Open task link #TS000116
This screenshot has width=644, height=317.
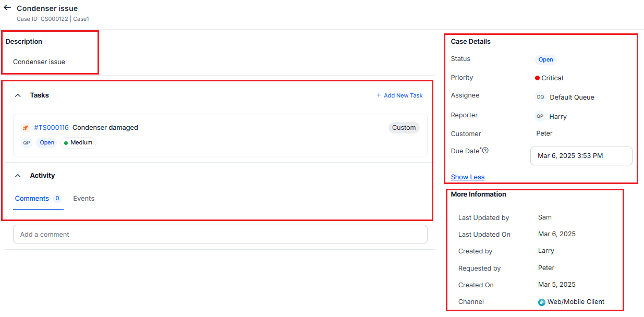coord(51,128)
